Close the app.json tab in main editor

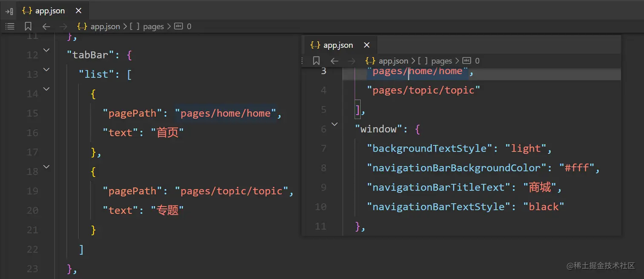(78, 11)
